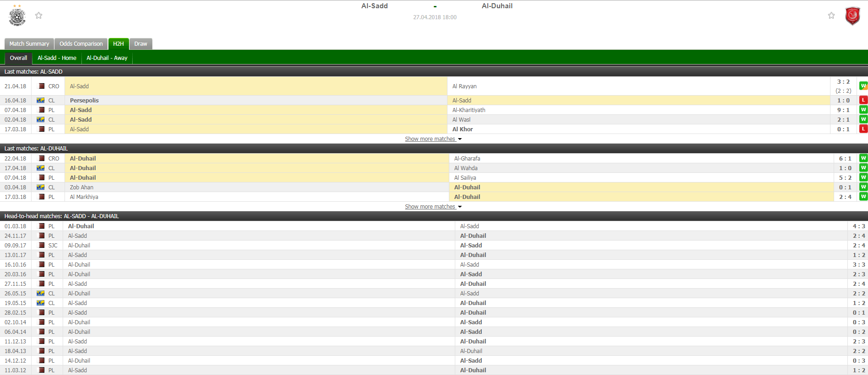Click the W badge for Al Markhiya match
The height and width of the screenshot is (375, 868).
point(863,197)
